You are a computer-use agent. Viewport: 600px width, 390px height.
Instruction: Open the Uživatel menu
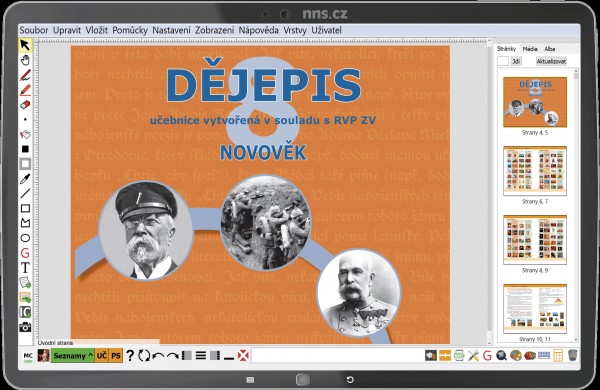coord(326,30)
